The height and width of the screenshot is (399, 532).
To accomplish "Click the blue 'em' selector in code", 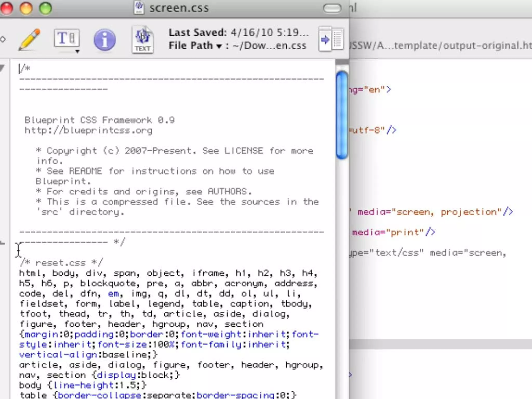I will tap(113, 294).
